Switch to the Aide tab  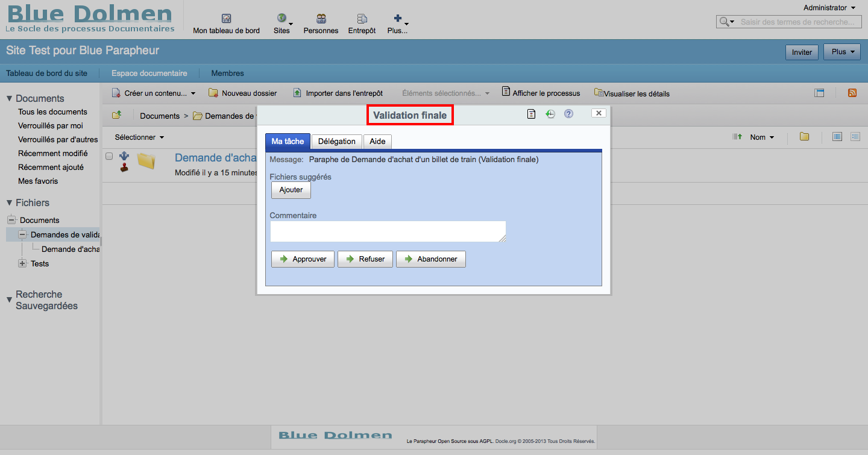coord(377,141)
